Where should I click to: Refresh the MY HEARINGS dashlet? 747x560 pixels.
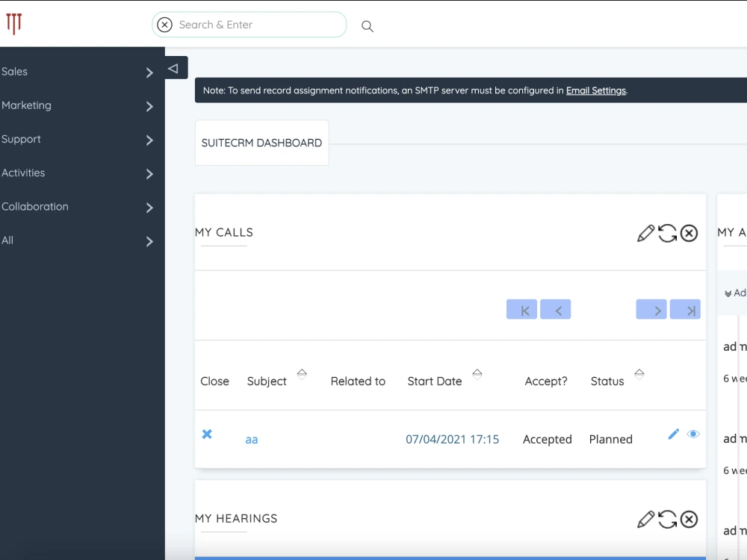pyautogui.click(x=667, y=520)
